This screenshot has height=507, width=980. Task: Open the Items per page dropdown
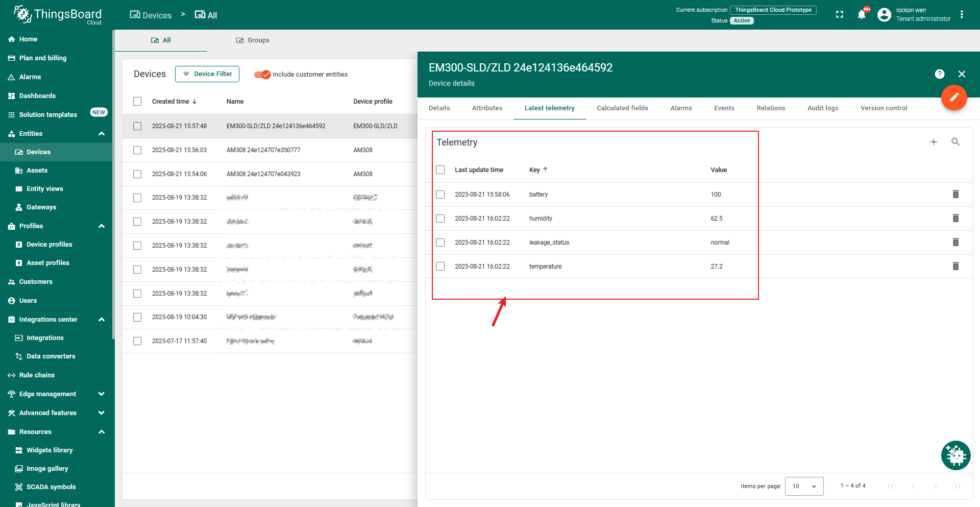pos(804,486)
